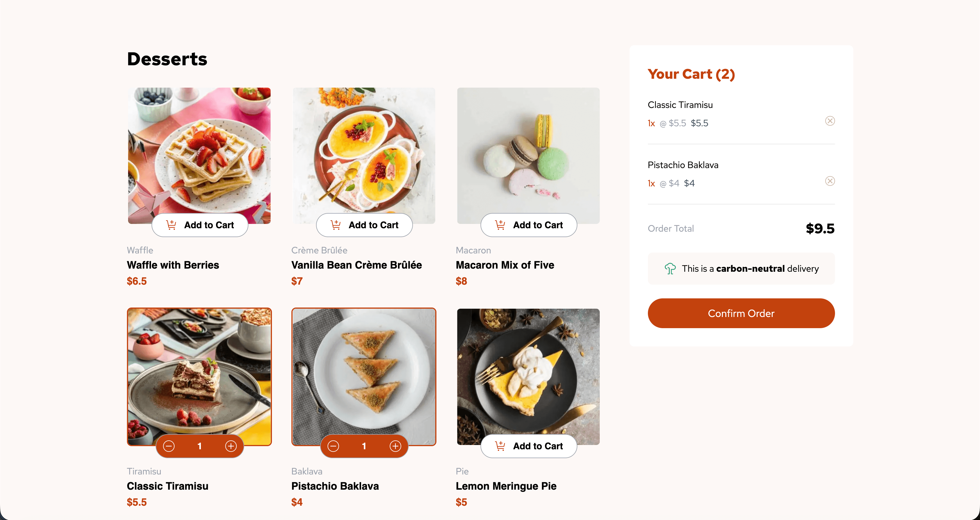
Task: Increase Pistachio Baklava quantity
Action: [395, 446]
